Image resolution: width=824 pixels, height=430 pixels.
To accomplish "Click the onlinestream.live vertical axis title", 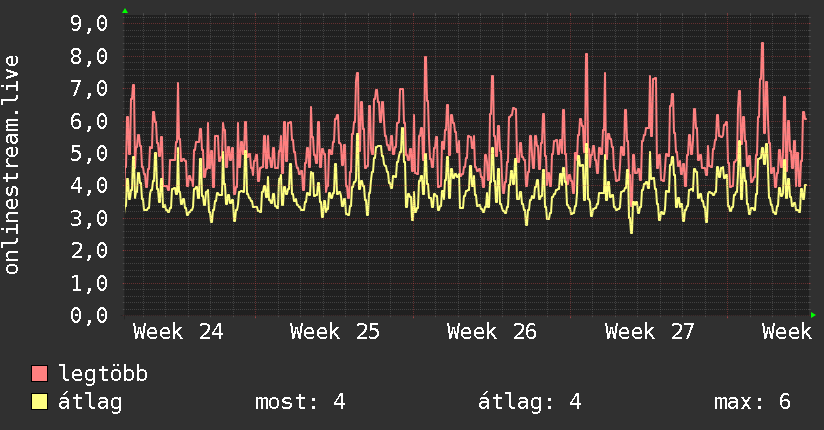I will click(x=11, y=165).
